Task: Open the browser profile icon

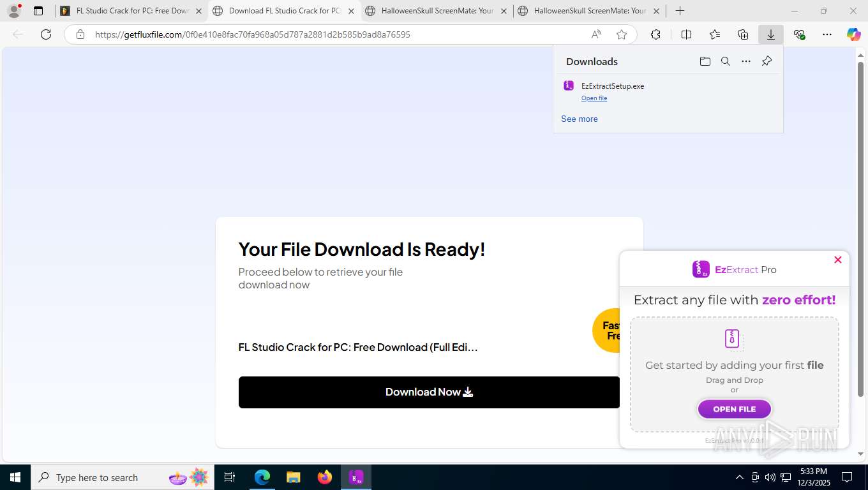Action: (14, 11)
